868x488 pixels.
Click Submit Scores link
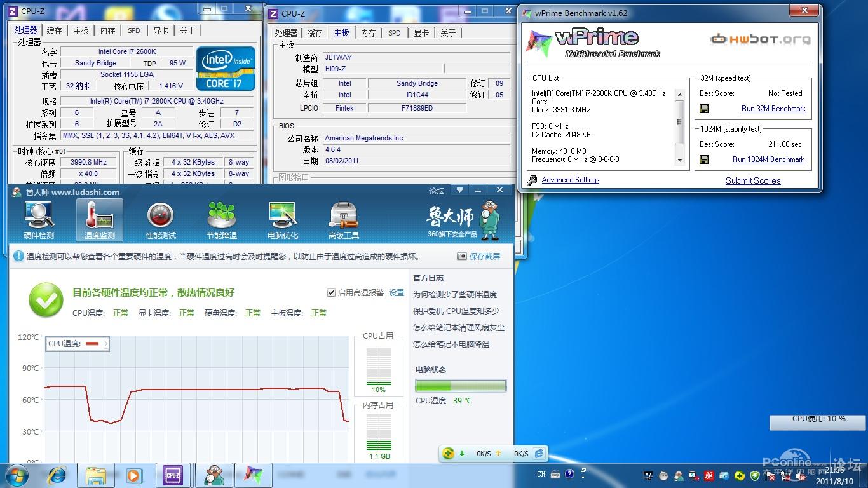point(753,180)
